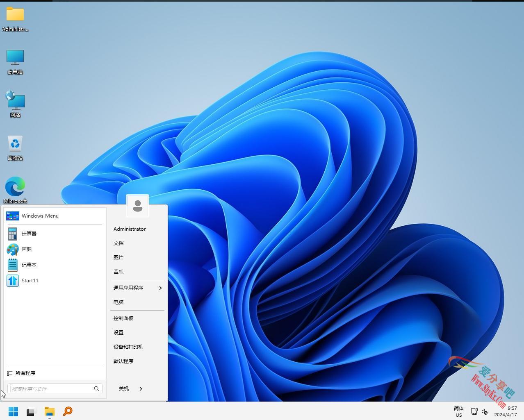524x420 pixels.
Task: Open Administrator user folder link
Action: pyautogui.click(x=130, y=229)
